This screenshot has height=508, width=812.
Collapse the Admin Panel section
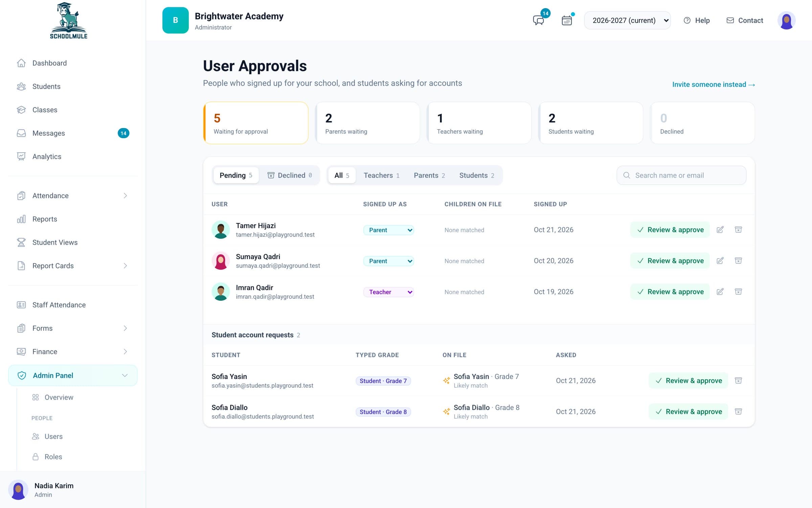pos(73,375)
